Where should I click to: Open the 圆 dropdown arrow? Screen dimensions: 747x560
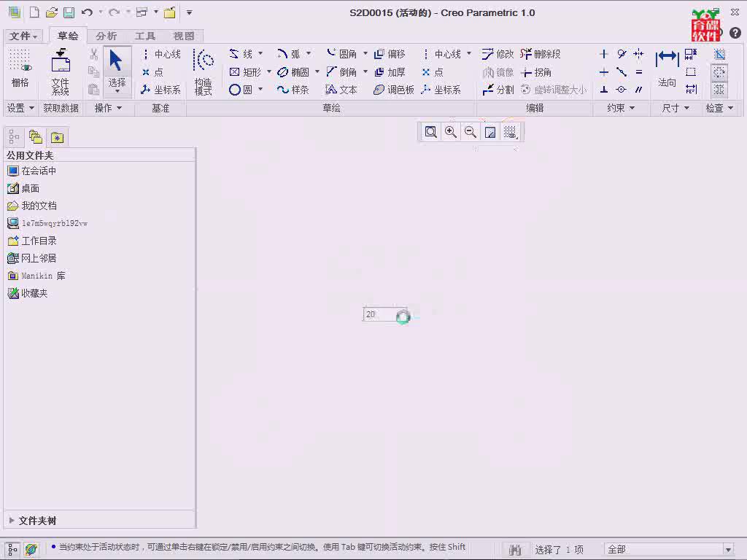click(x=260, y=89)
